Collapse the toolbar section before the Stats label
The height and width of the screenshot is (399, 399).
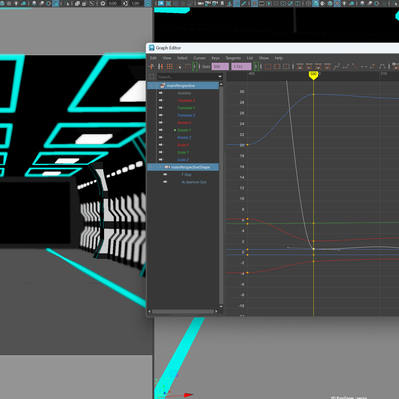[194, 67]
